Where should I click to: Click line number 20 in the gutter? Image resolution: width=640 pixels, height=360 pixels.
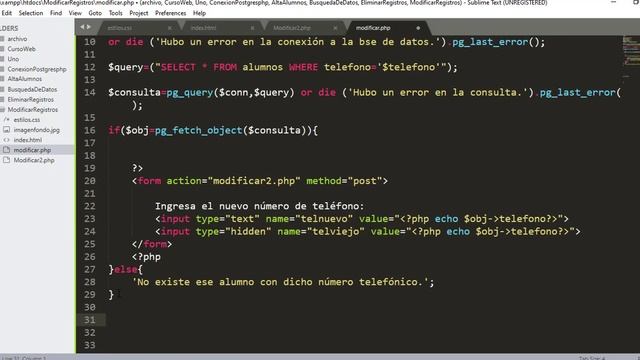[90, 181]
